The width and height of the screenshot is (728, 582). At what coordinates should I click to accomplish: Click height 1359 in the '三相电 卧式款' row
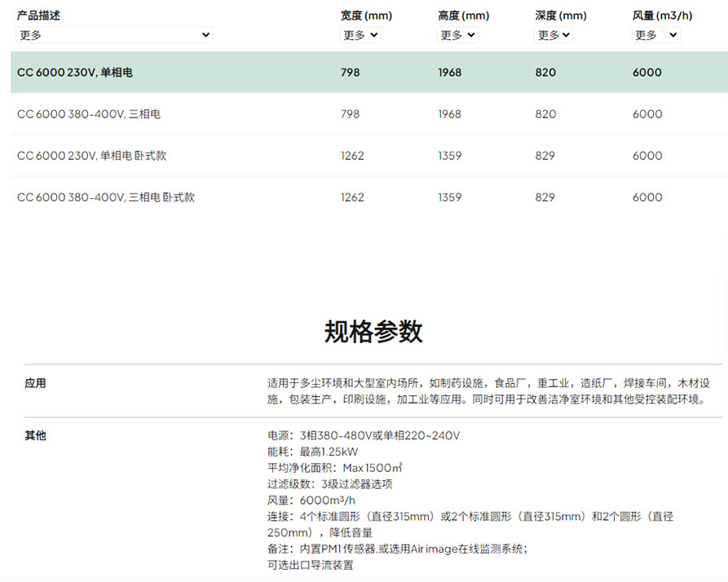pyautogui.click(x=449, y=197)
